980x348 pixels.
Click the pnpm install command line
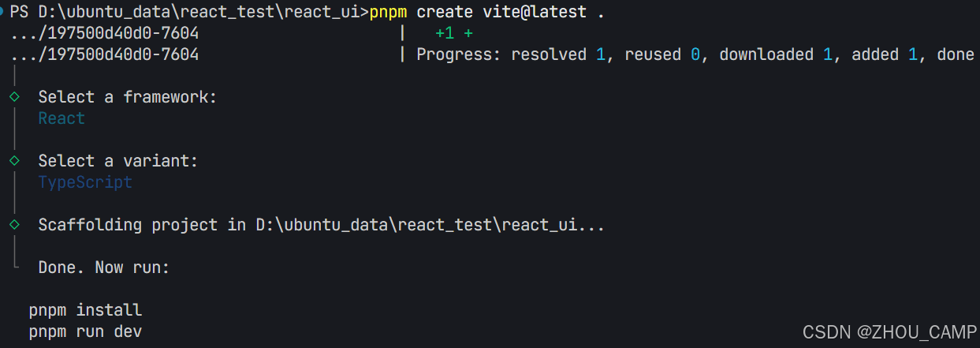tap(85, 310)
